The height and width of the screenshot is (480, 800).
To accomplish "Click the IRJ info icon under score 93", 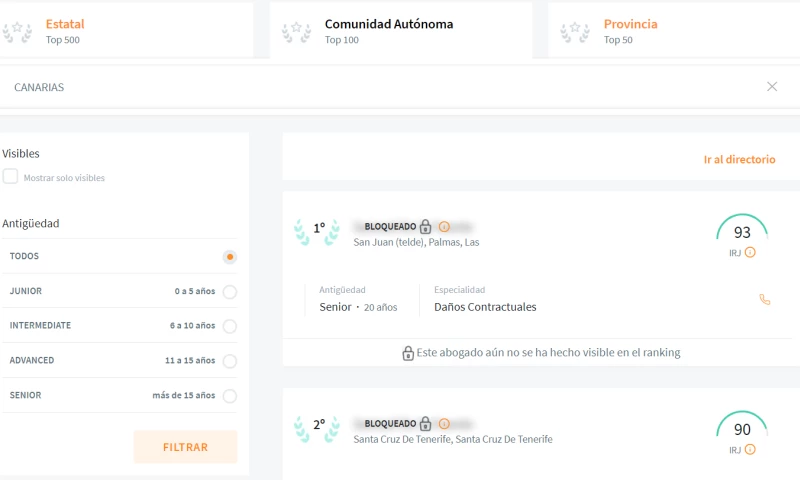I will click(750, 253).
